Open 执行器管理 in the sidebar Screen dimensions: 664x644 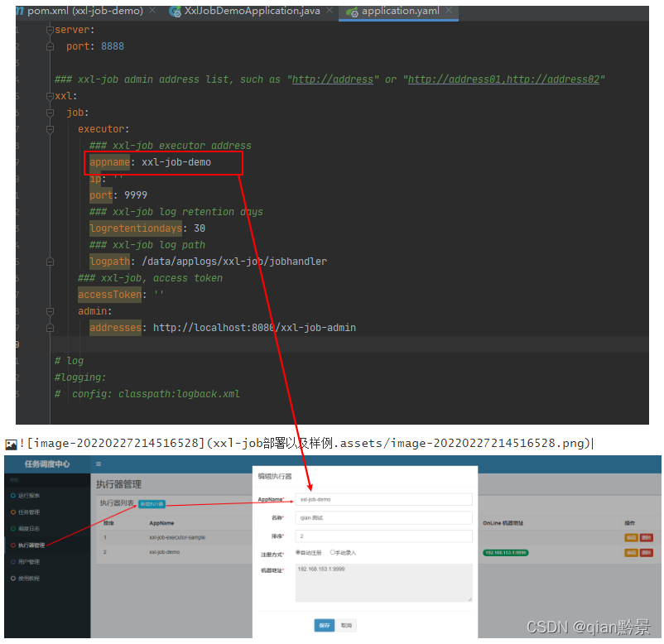(31, 545)
